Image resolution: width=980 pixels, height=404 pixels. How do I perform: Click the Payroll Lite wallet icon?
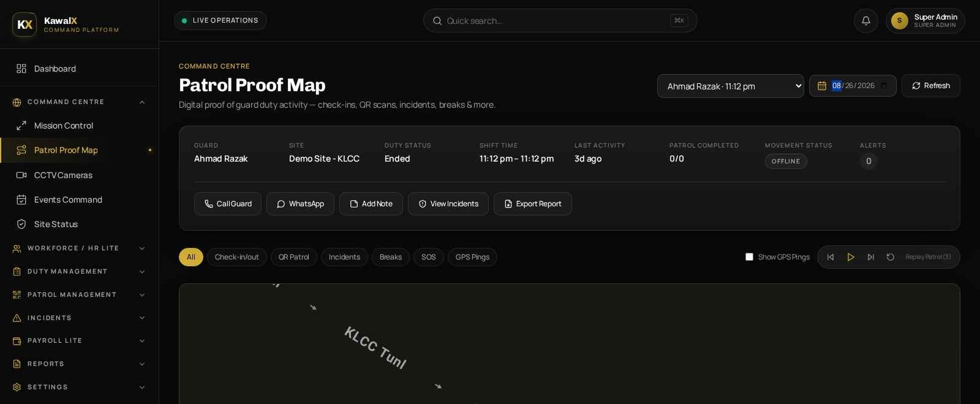point(17,341)
